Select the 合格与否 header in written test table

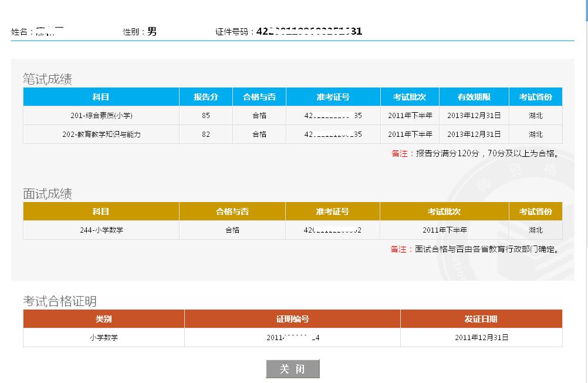tap(259, 96)
